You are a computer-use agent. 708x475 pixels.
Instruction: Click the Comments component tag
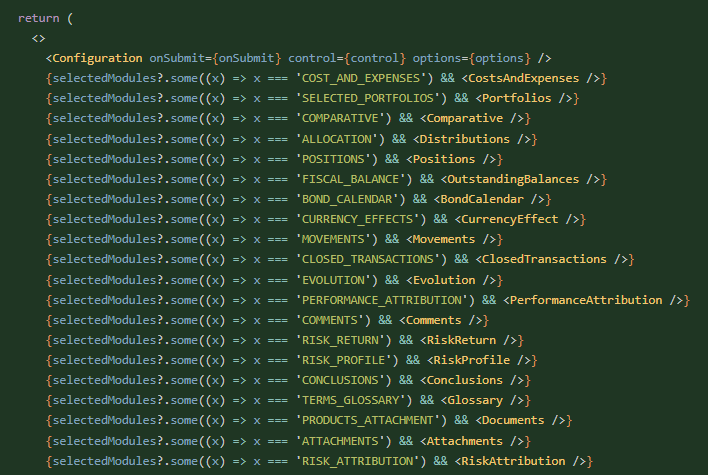(x=433, y=320)
